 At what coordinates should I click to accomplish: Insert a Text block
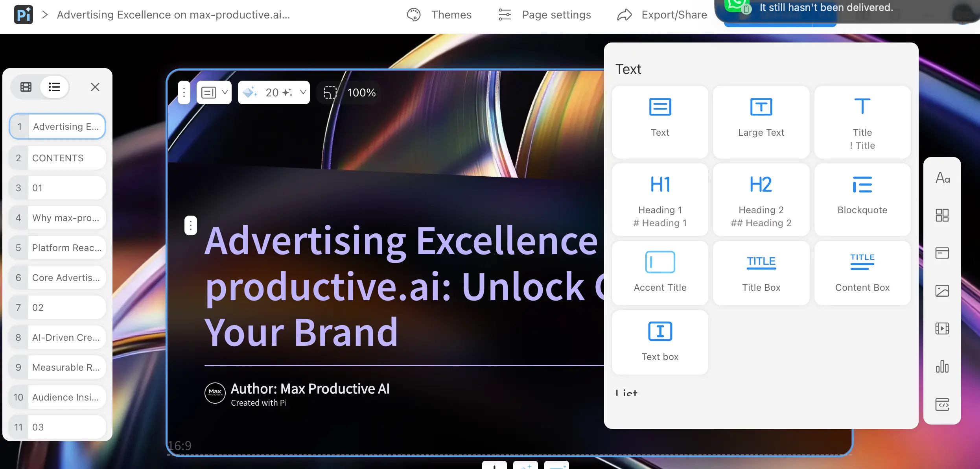[660, 122]
